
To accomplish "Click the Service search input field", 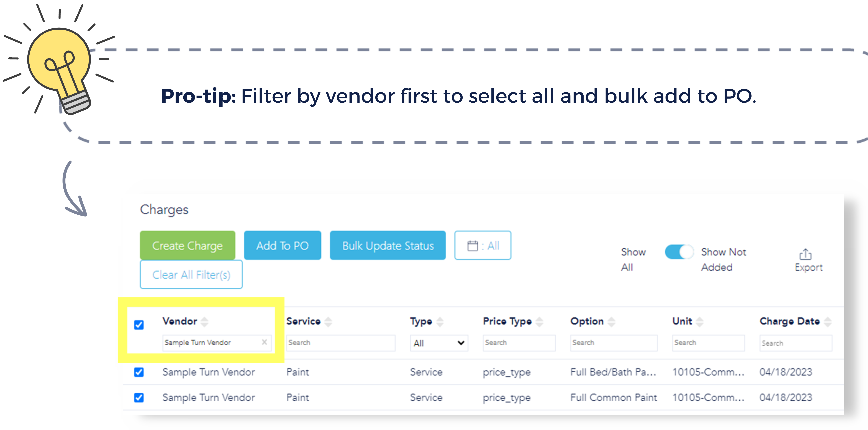I will (340, 343).
